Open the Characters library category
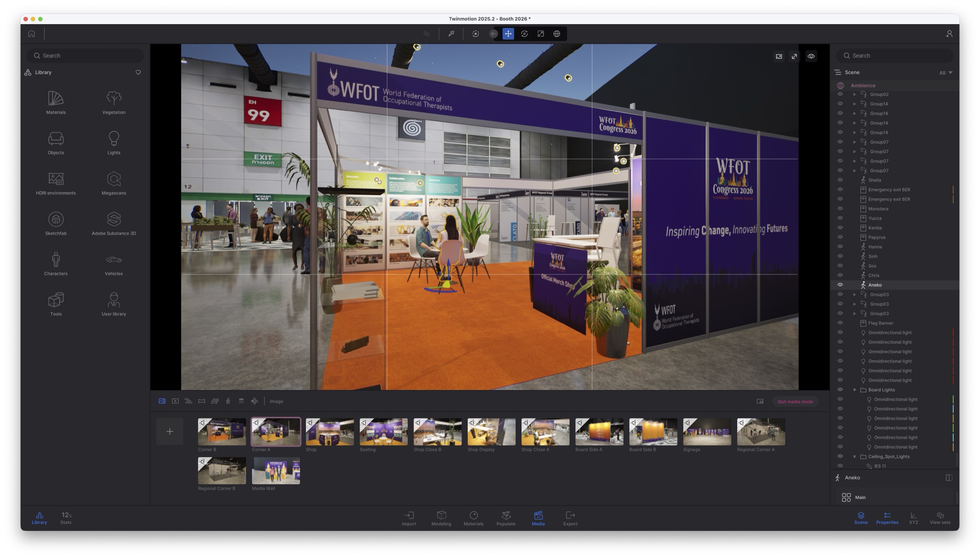Image resolution: width=980 pixels, height=558 pixels. click(56, 264)
